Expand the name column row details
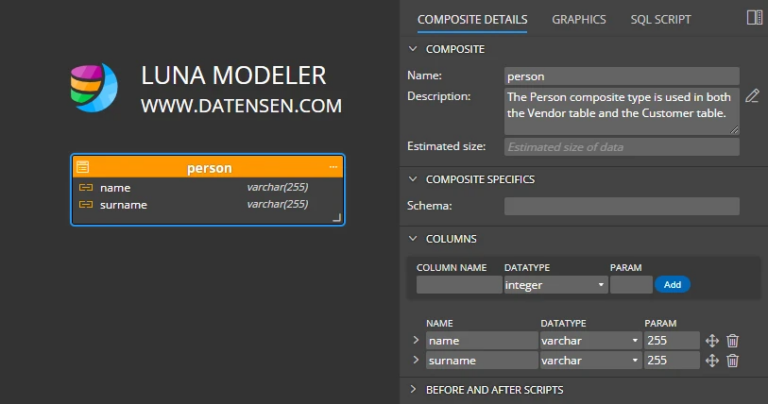This screenshot has width=768, height=404. 416,341
